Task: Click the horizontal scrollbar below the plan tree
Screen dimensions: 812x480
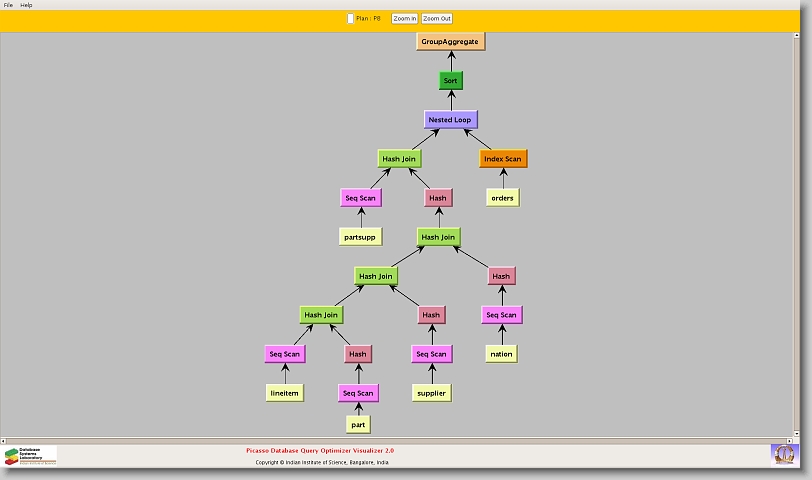Action: [x=400, y=440]
